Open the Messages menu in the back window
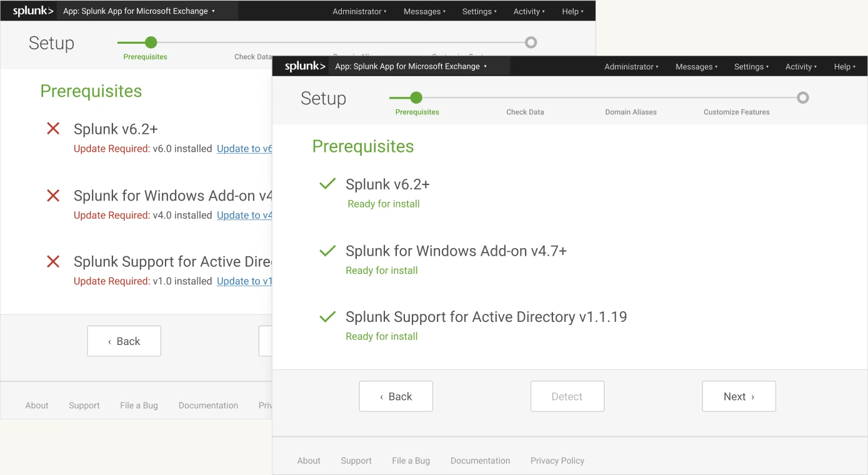868x475 pixels. 424,12
